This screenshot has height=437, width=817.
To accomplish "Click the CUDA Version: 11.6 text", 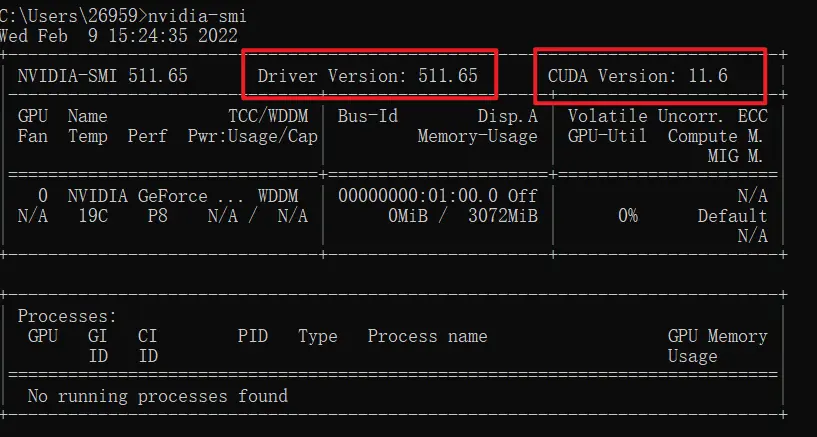I will (x=638, y=76).
